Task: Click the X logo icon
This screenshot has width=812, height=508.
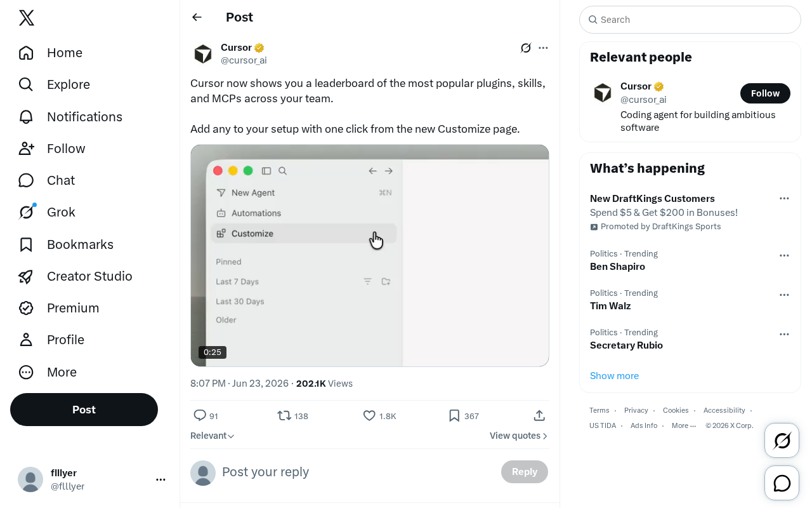Action: click(27, 18)
